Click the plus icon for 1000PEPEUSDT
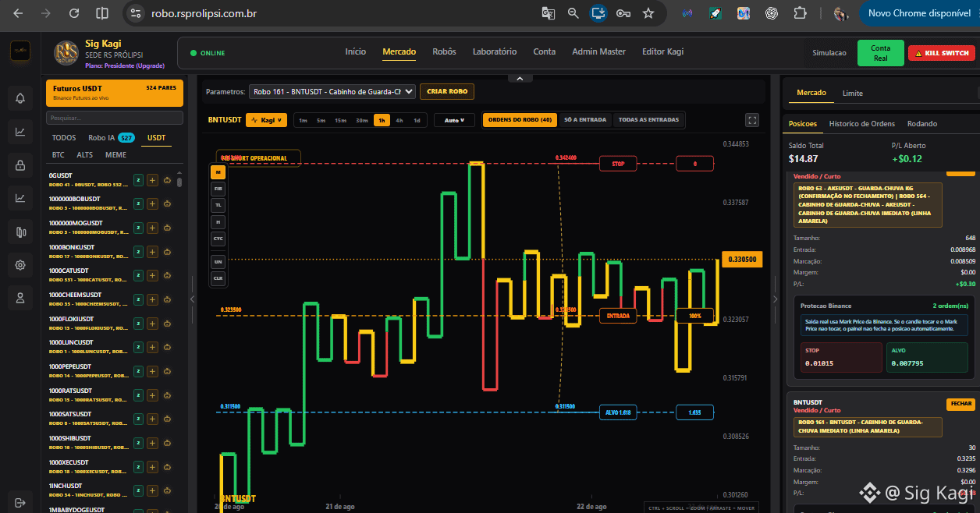 (x=153, y=371)
